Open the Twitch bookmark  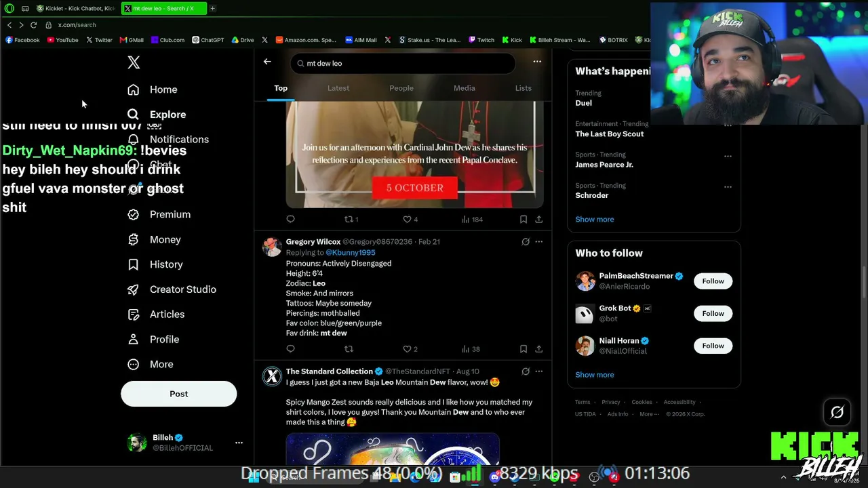click(481, 40)
